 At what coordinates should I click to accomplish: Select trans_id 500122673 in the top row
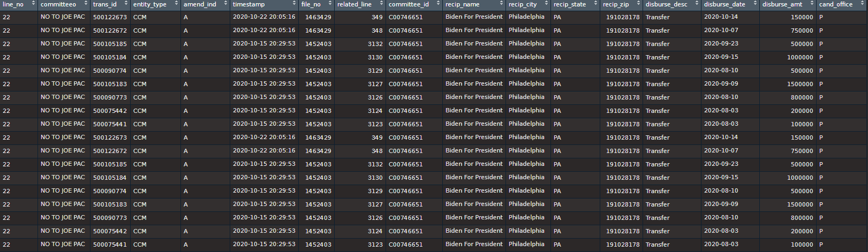click(x=110, y=17)
